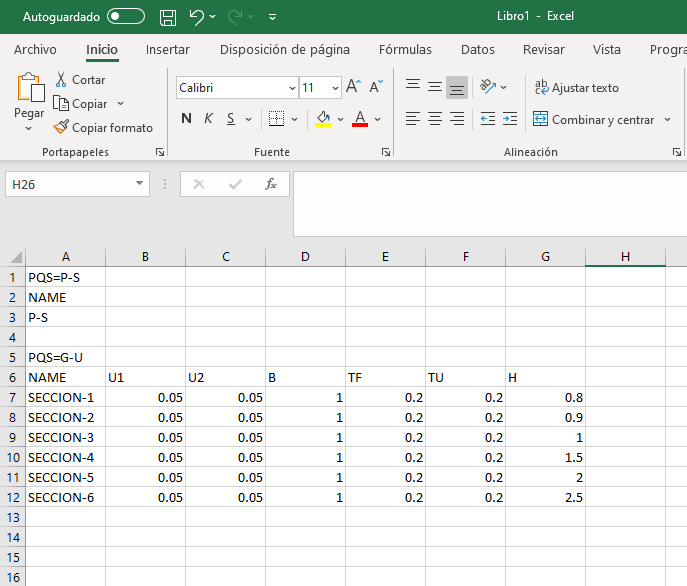Open the Disposición de página tab
The width and height of the screenshot is (687, 586).
click(x=285, y=50)
